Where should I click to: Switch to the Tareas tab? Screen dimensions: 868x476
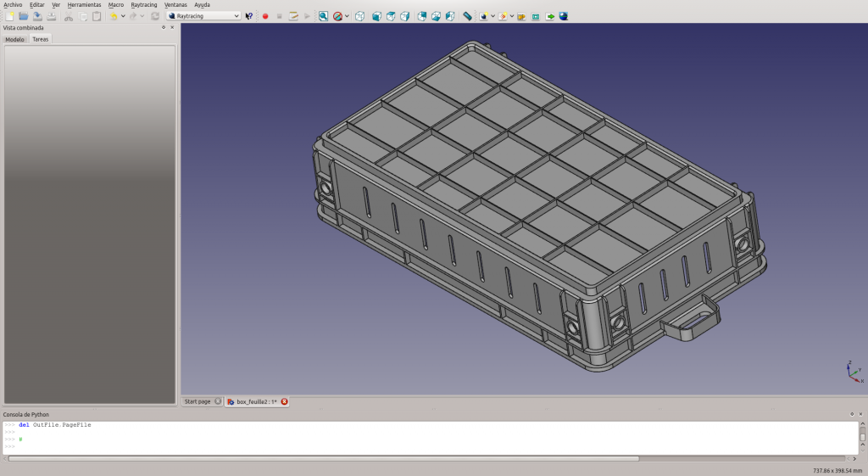point(41,39)
